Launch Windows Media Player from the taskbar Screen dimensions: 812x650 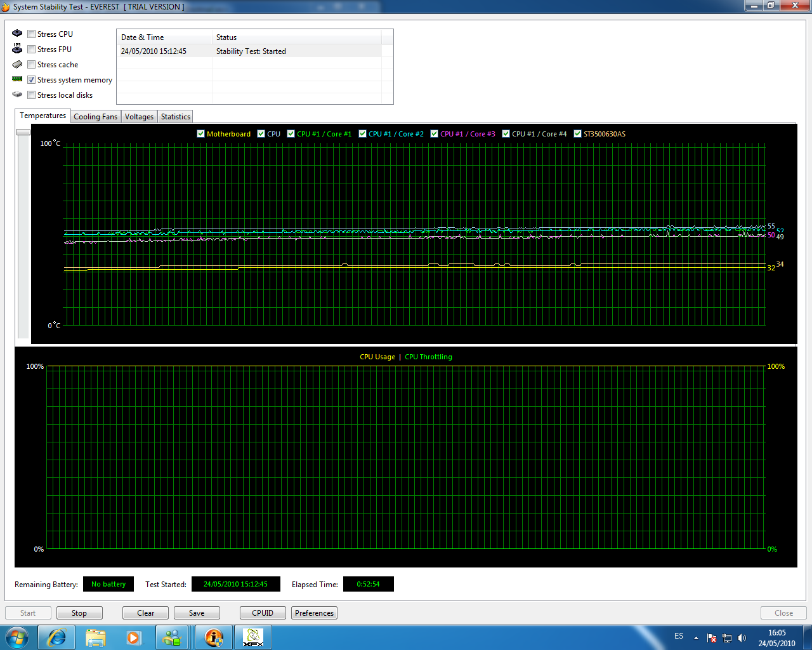[x=134, y=637]
